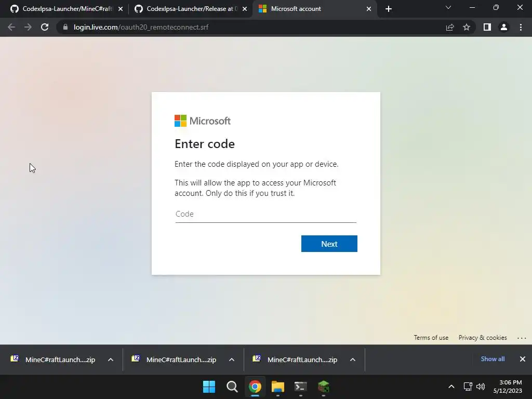This screenshot has height=399, width=532.
Task: Focus the Code input field
Action: tap(265, 214)
